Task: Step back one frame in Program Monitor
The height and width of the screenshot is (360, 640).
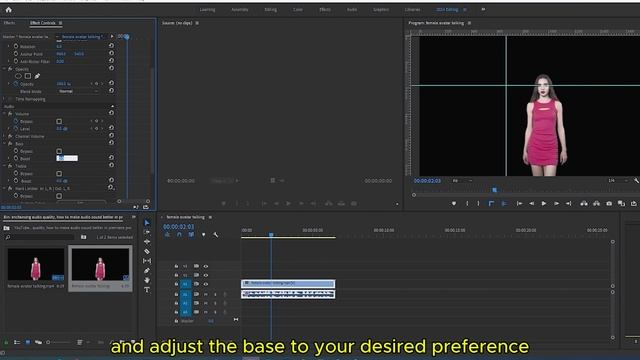Action: coord(531,203)
